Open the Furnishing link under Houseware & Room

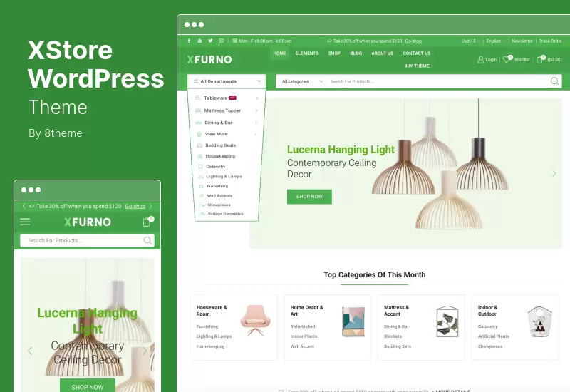click(x=207, y=326)
